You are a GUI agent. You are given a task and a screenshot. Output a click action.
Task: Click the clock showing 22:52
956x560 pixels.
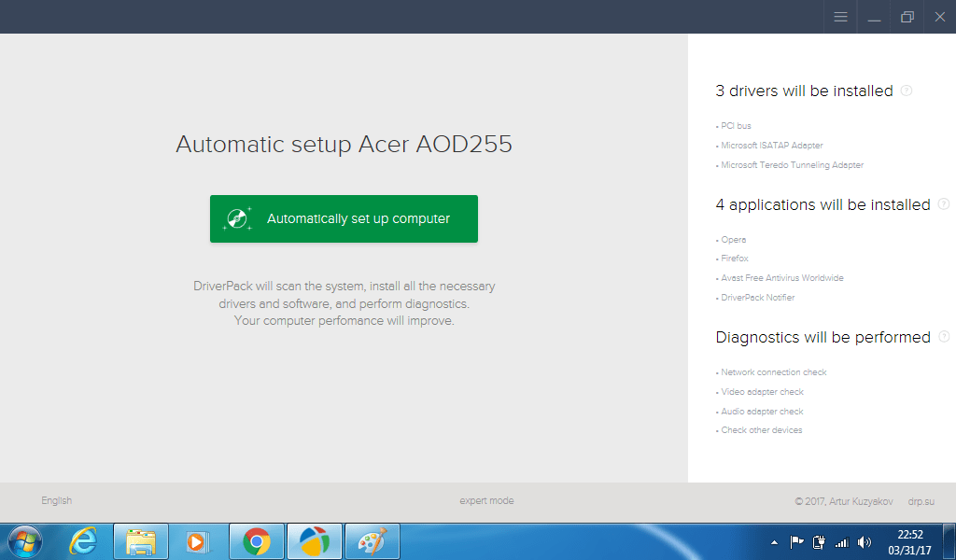[909, 541]
